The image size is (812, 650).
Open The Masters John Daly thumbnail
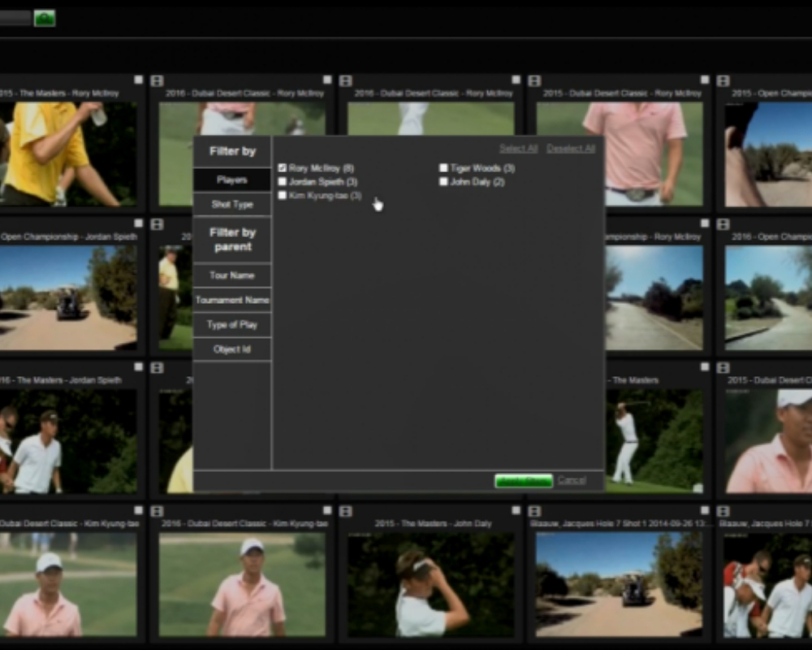pos(431,585)
